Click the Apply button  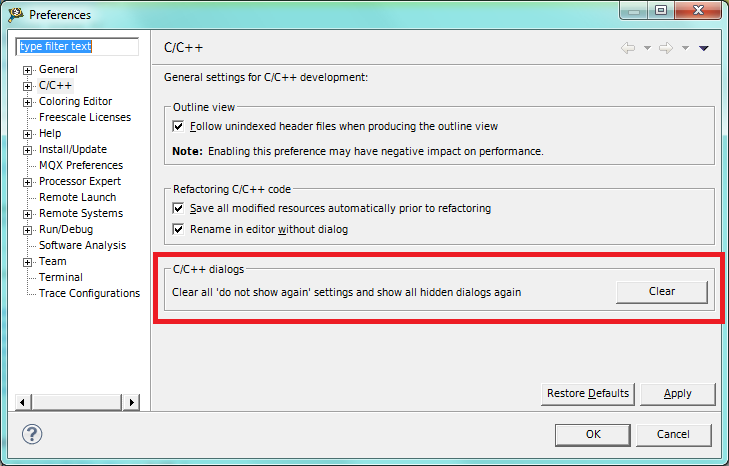click(x=678, y=394)
